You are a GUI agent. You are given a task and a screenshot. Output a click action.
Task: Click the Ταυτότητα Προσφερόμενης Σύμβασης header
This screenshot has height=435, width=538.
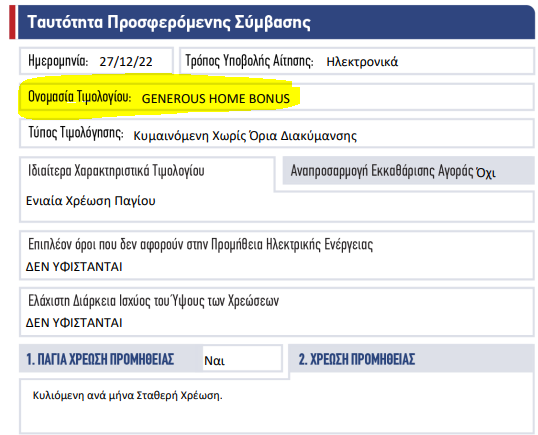(169, 22)
